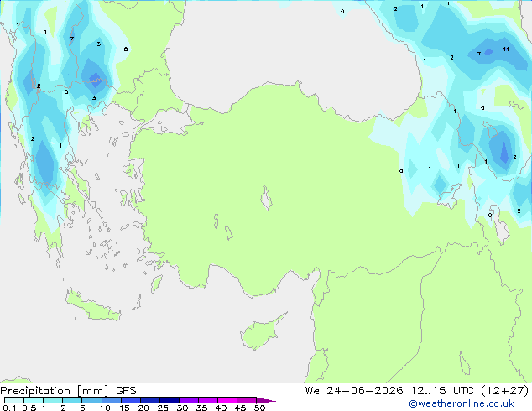
Task: Click the '40' legend scale label
Action: (221, 408)
